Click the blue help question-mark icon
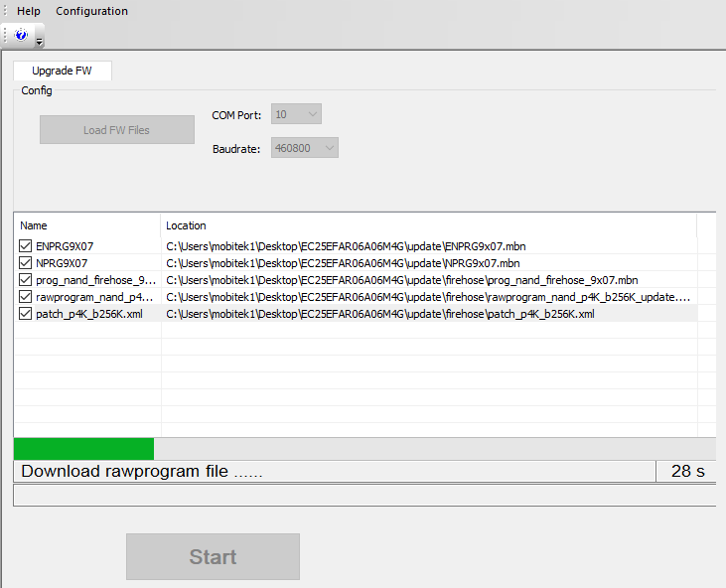Image resolution: width=726 pixels, height=588 pixels. coord(22,35)
